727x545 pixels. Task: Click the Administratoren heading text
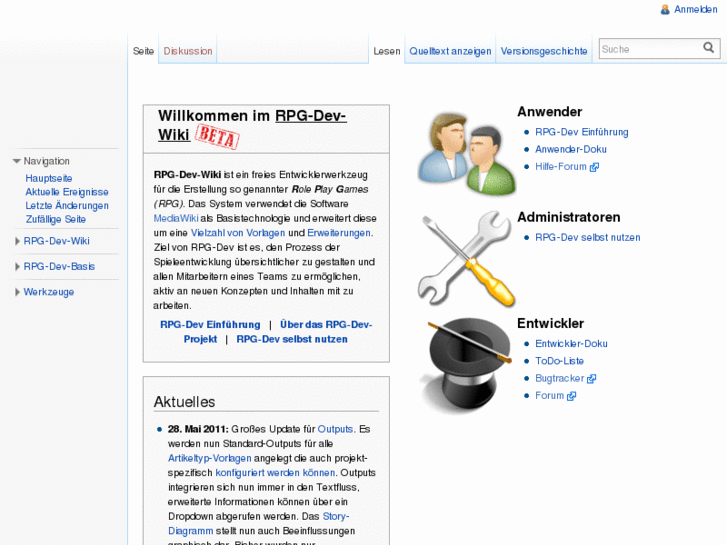click(568, 217)
